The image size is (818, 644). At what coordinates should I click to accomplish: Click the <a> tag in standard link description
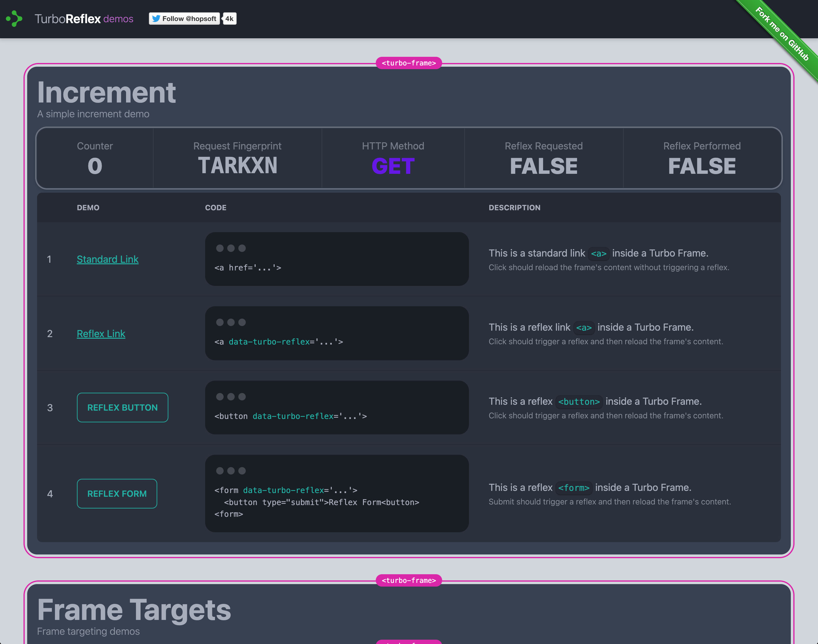click(x=598, y=253)
